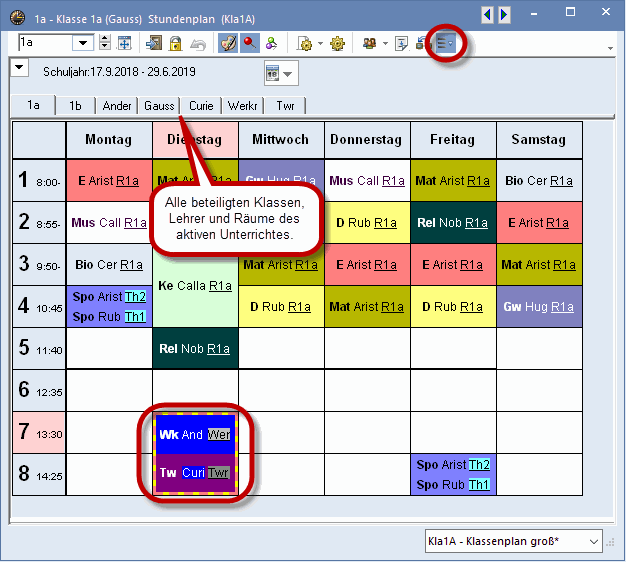Select Saturday period 1 Bio Cer lesson
626x562 pixels.
coord(539,180)
